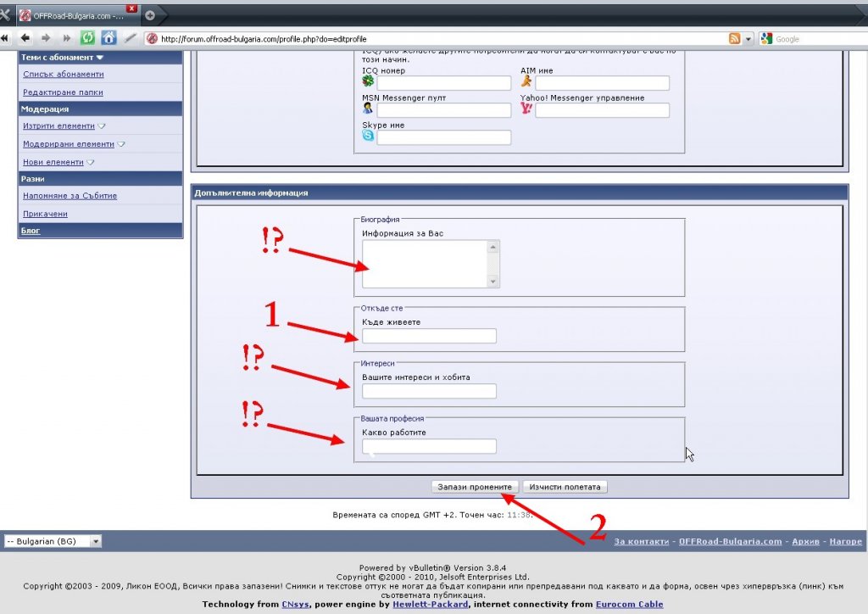Expand arrow next to Модерирани елементи
Image resolution: width=868 pixels, height=614 pixels.
point(121,144)
